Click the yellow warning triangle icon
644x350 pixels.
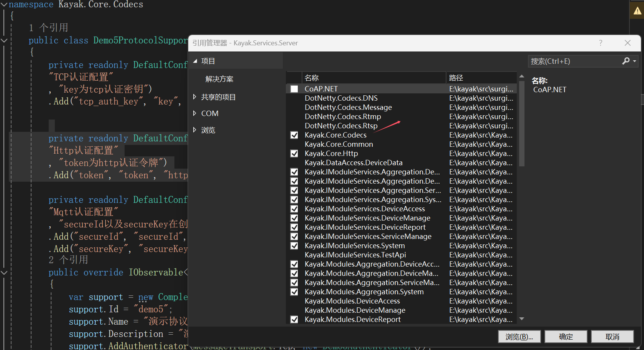click(x=637, y=11)
